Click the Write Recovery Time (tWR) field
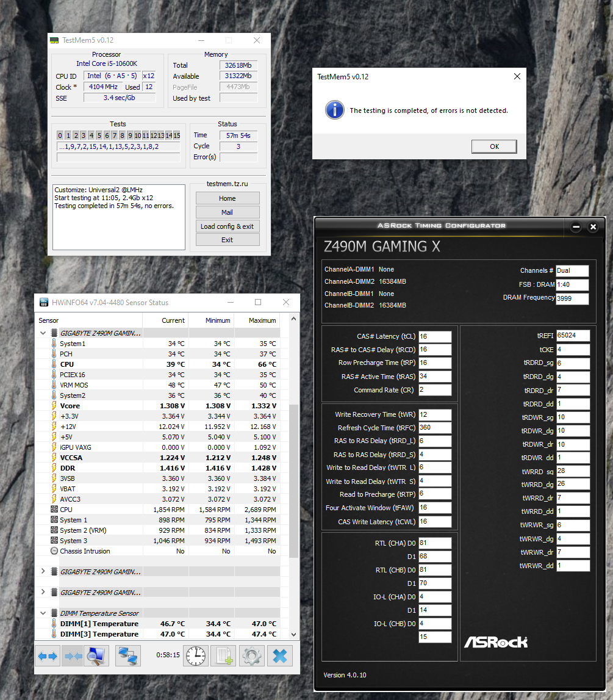613x700 pixels. [x=435, y=415]
